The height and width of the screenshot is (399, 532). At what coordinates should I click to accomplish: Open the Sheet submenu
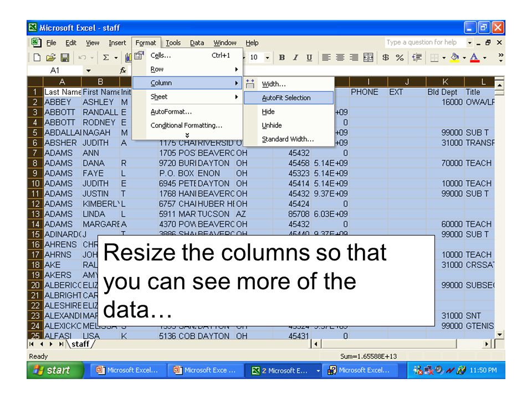point(187,96)
